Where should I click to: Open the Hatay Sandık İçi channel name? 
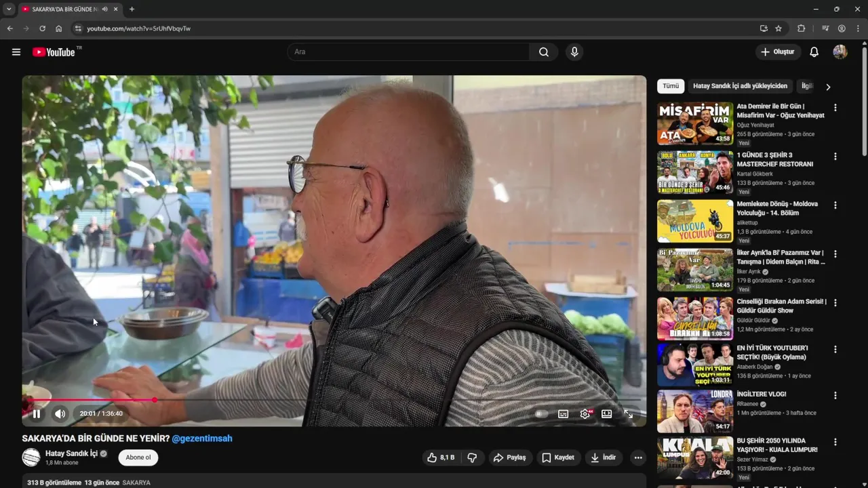pyautogui.click(x=71, y=453)
